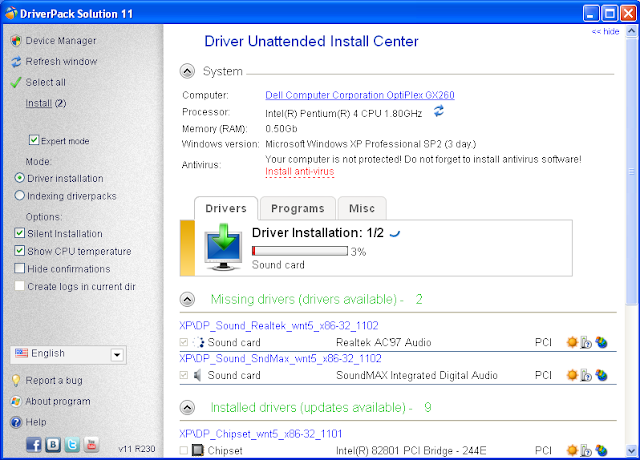This screenshot has height=460, width=640.
Task: Click the hide sidebar link
Action: pos(606,31)
